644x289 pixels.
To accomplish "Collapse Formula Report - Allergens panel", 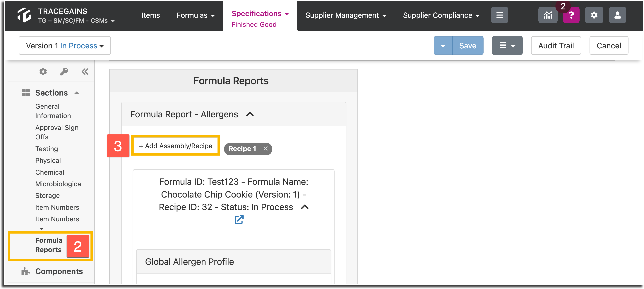I will point(250,114).
